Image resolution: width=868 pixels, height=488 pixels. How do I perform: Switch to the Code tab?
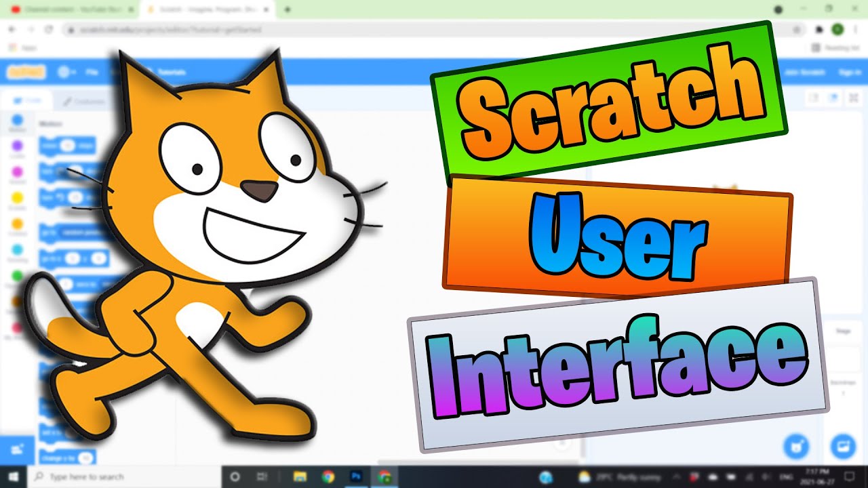28,100
